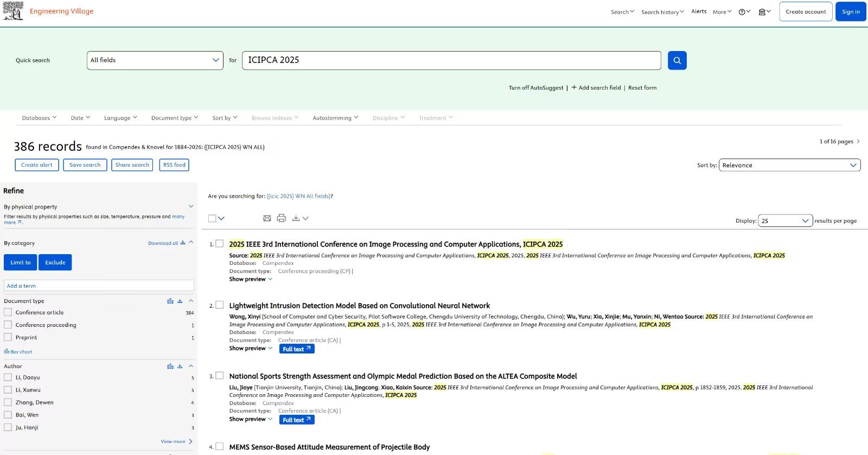Open the All fields dropdown

point(155,60)
